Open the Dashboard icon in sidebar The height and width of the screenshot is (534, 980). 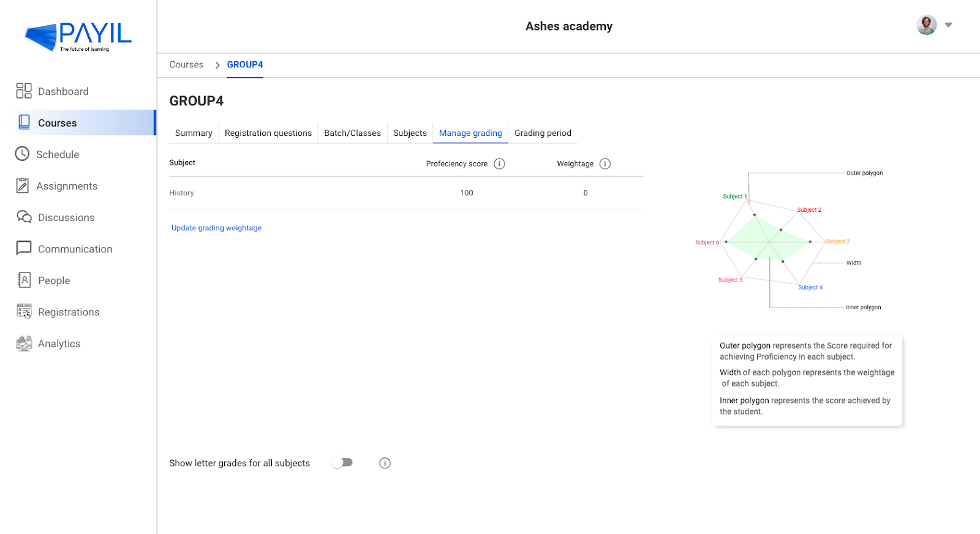(24, 91)
